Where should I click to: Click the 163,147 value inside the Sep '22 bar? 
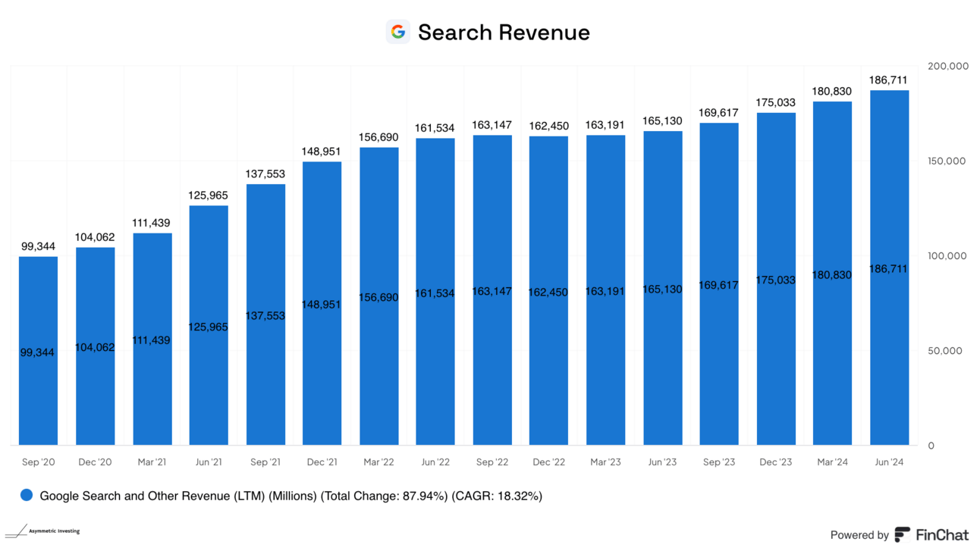492,291
